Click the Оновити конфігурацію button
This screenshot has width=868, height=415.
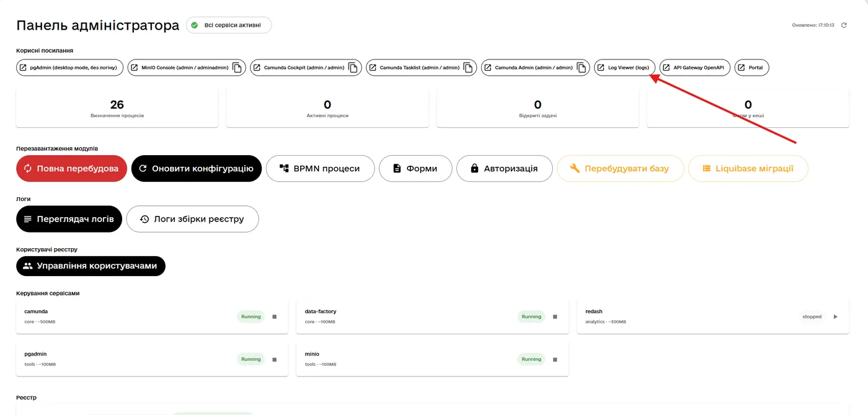[x=197, y=168]
